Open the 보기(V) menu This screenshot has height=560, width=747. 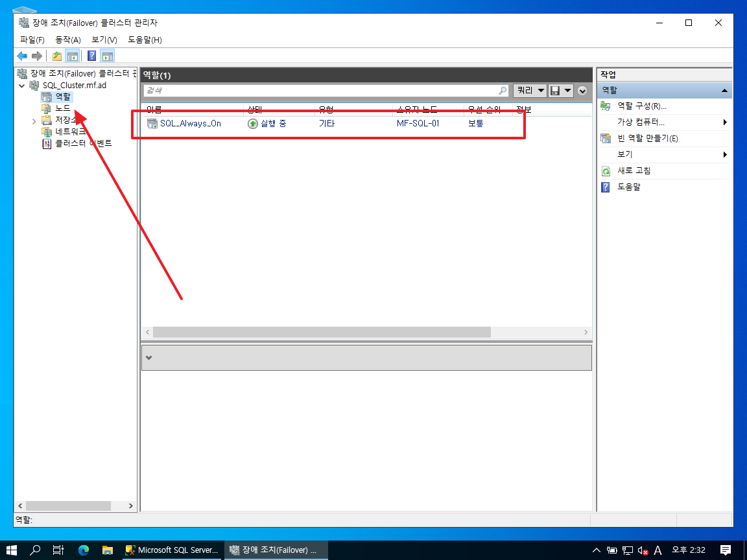tap(104, 40)
